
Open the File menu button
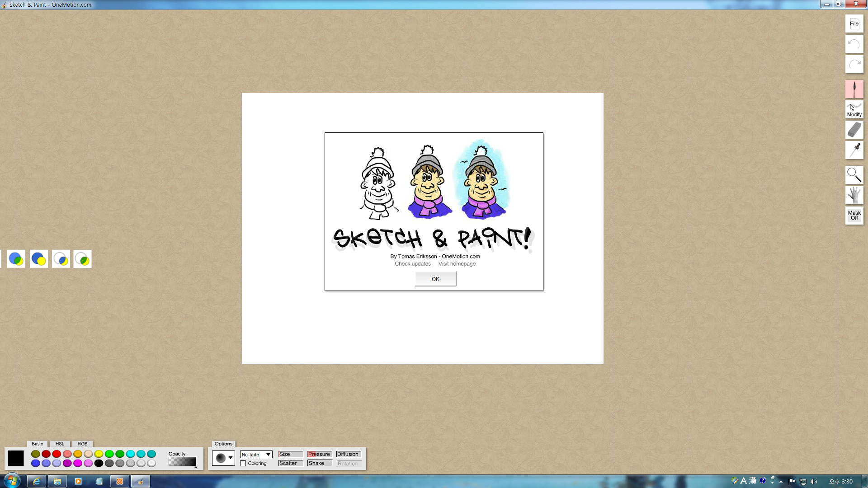[x=854, y=23]
